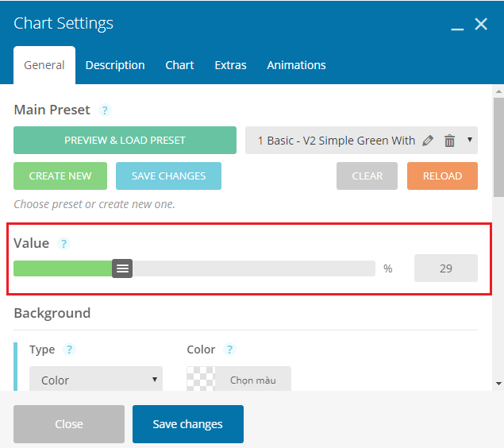Show help icon beside Background Color

(229, 350)
